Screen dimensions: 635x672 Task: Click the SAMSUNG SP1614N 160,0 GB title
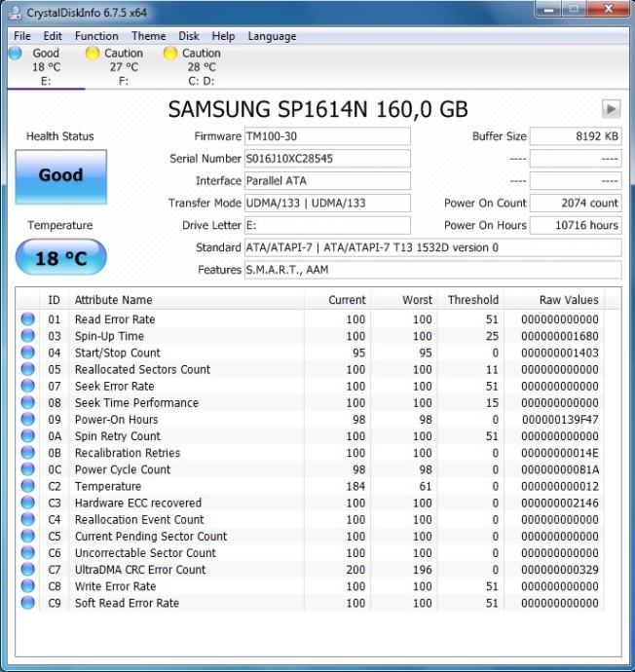pos(317,109)
